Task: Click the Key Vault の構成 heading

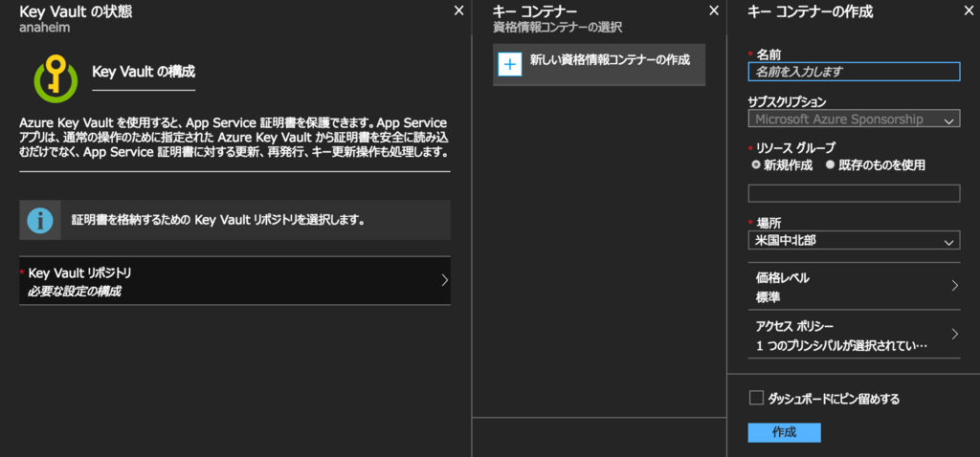Action: pyautogui.click(x=144, y=72)
